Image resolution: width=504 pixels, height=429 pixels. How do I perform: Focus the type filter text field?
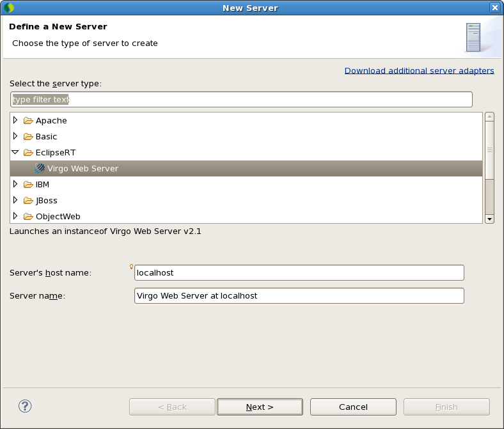241,99
